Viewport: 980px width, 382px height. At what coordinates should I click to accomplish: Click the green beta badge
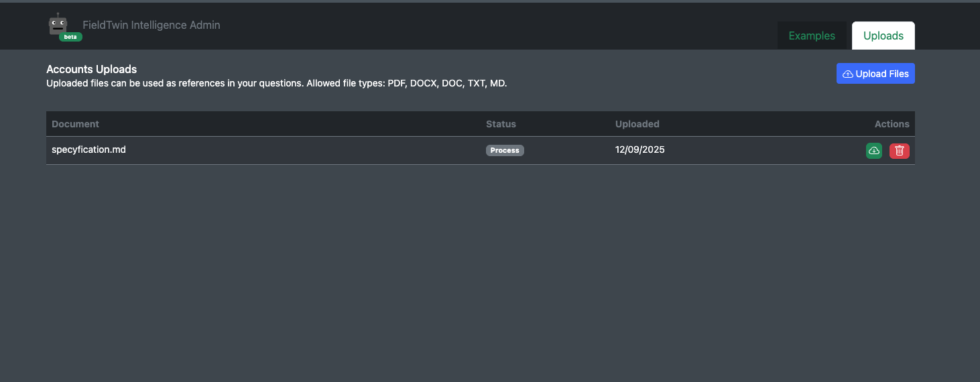70,37
